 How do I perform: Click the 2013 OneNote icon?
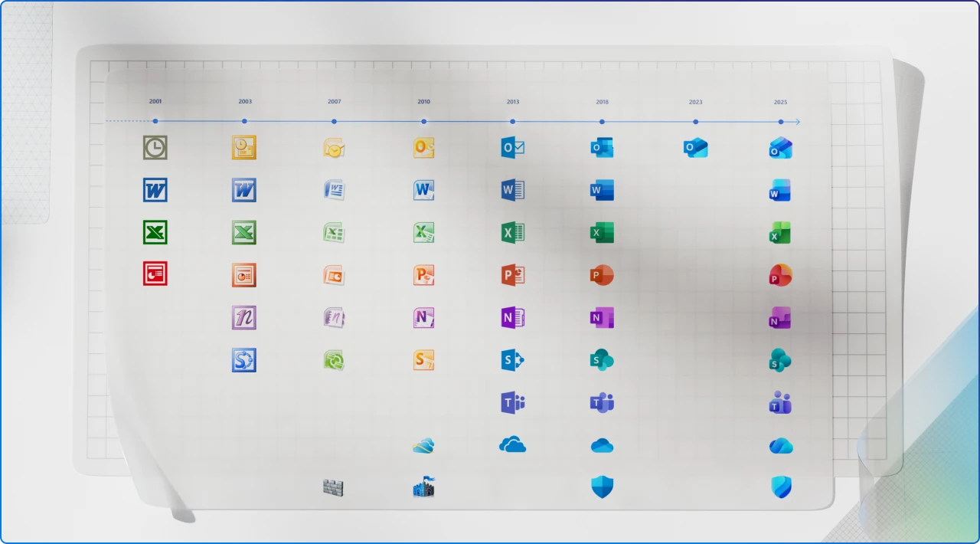[x=513, y=317]
